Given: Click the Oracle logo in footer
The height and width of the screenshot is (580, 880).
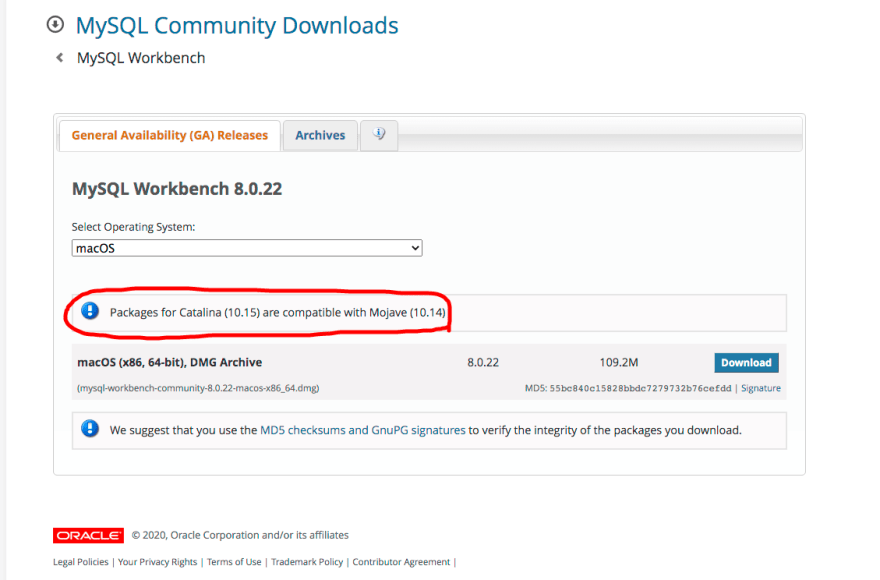Looking at the screenshot, I should pyautogui.click(x=88, y=535).
